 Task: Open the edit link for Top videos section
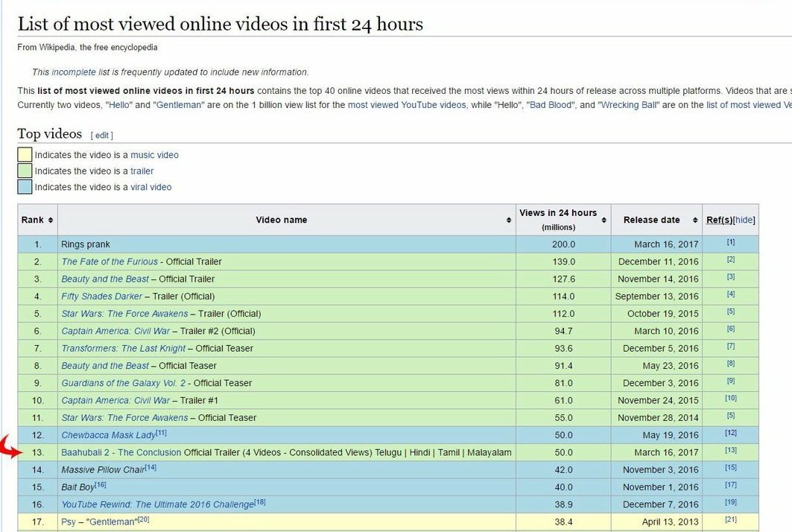pos(101,135)
